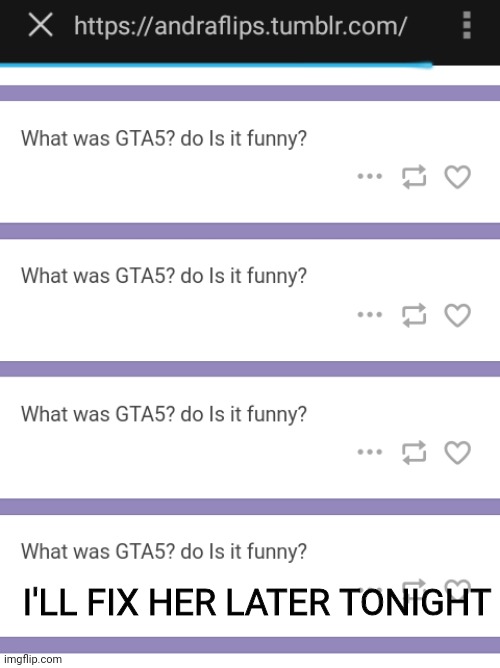Open the three-dot browser overflow menu
The width and height of the screenshot is (500, 668).
(x=467, y=25)
